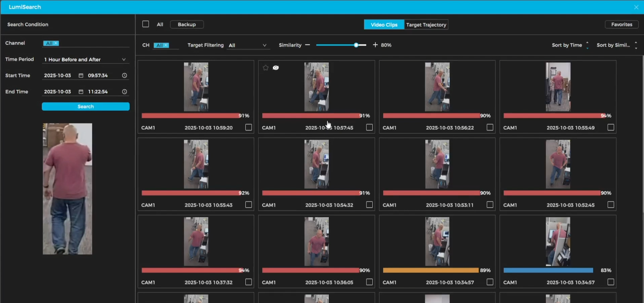Click the Similarity slider handle
Image resolution: width=644 pixels, height=303 pixels.
pyautogui.click(x=356, y=45)
